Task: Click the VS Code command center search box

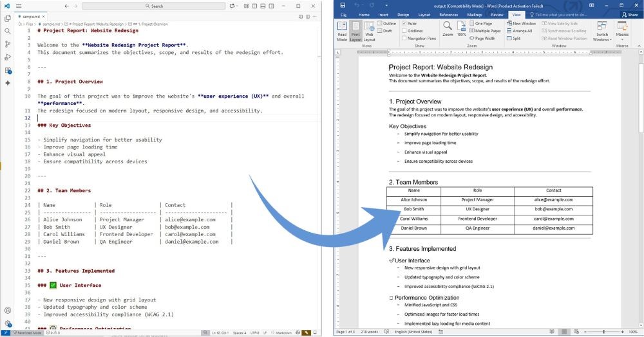Action: pos(156,6)
